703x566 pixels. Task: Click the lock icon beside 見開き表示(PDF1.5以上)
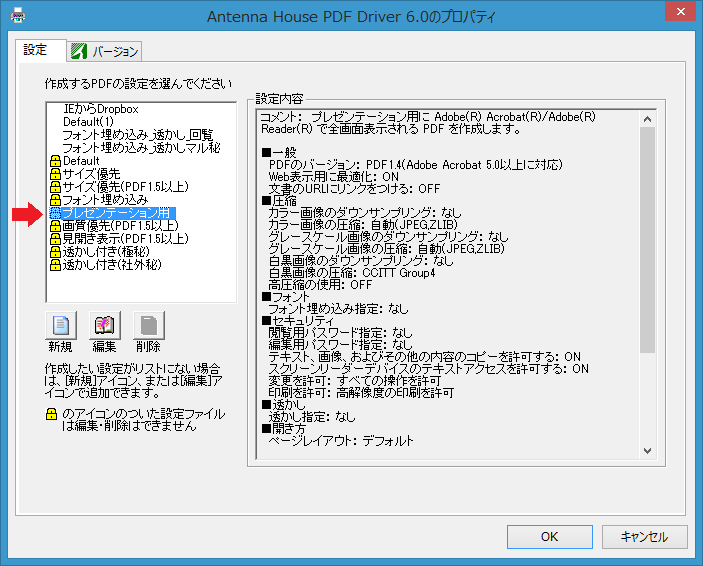(55, 239)
